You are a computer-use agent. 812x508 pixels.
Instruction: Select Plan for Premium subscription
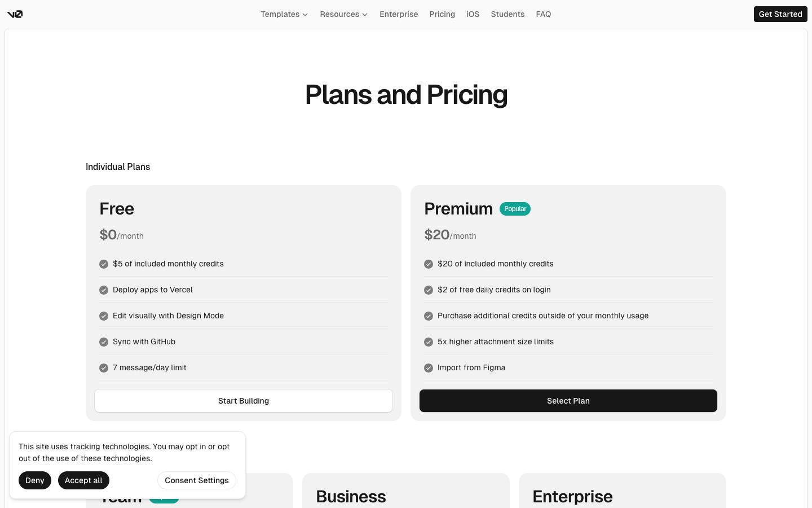(x=568, y=401)
